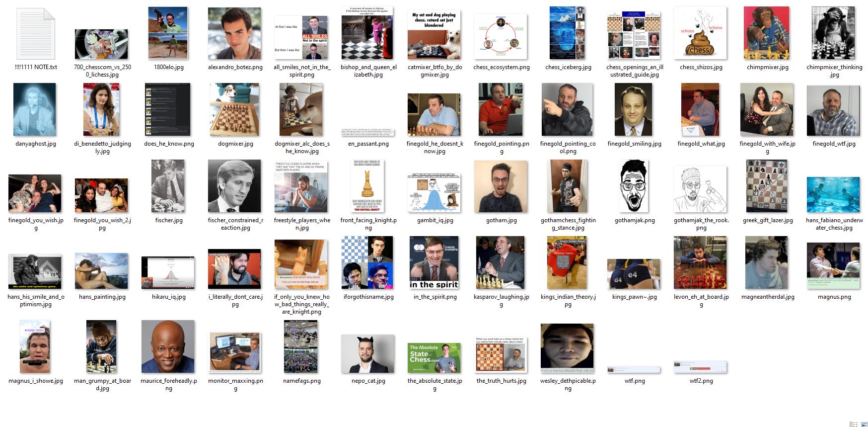Select the maurice_foreheadly.png thumbnail
Image resolution: width=868 pixels, height=427 pixels.
pos(168,346)
